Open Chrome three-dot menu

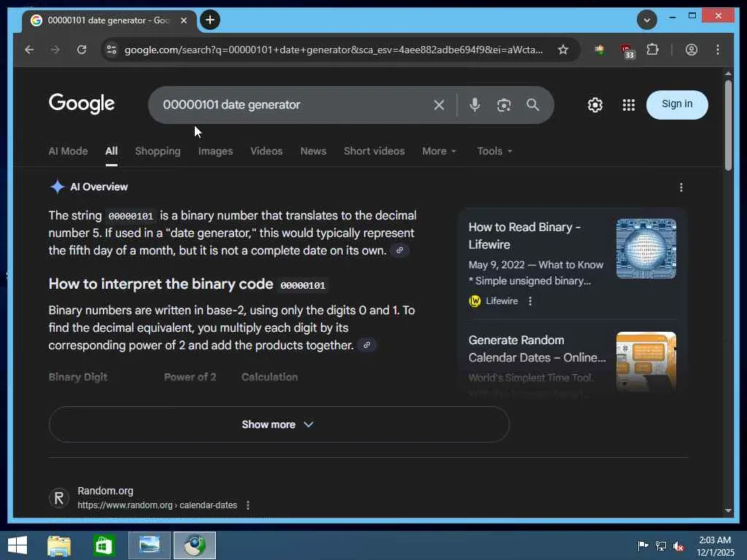718,50
